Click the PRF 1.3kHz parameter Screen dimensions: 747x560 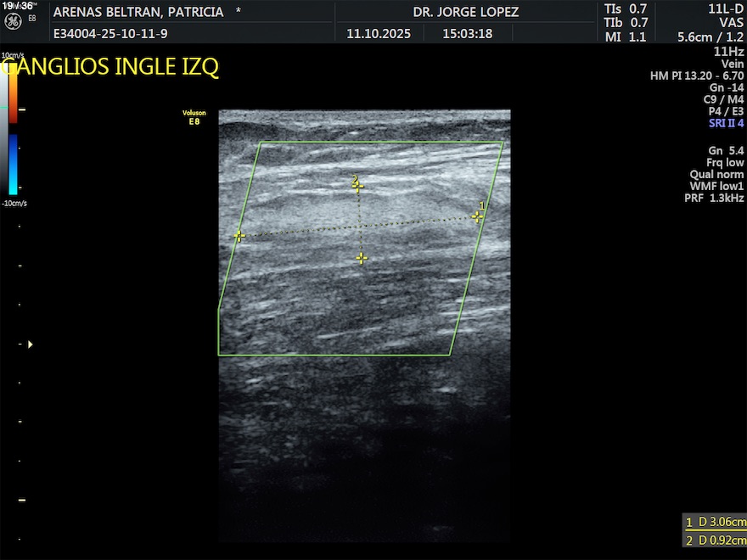[x=714, y=199]
